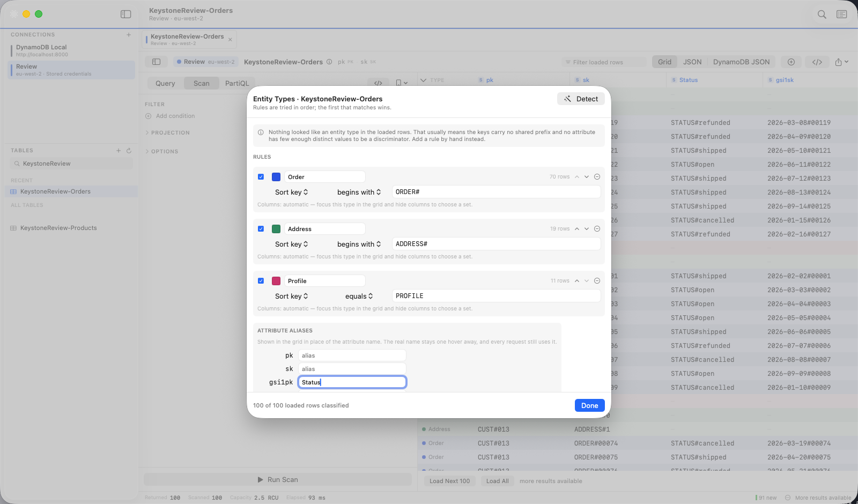Viewport: 858px width, 504px height.
Task: Open the code view icon in the toolbar
Action: click(x=817, y=62)
